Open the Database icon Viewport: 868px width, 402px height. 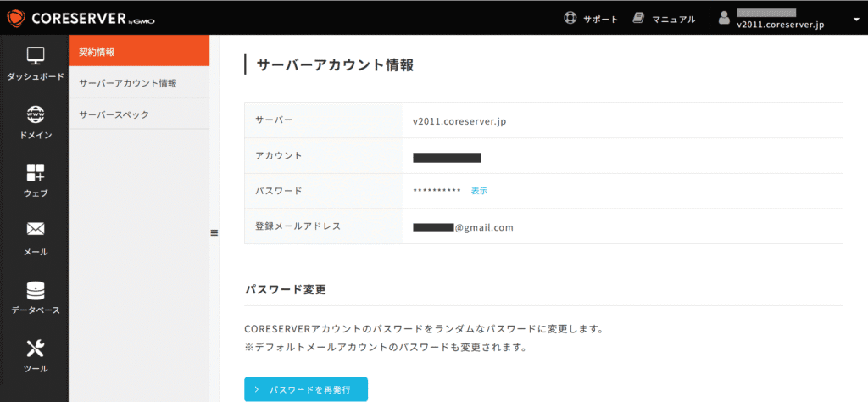point(36,291)
